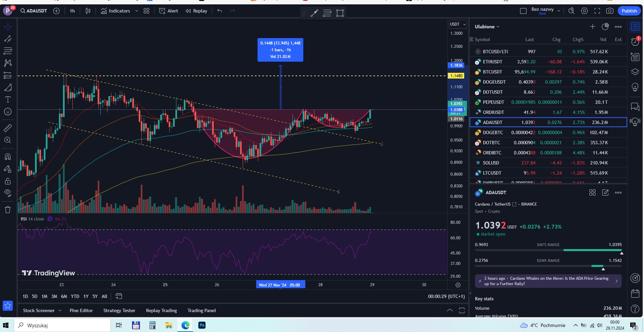
Task: Open USDT currency dropdown on price scale
Action: pyautogui.click(x=458, y=24)
